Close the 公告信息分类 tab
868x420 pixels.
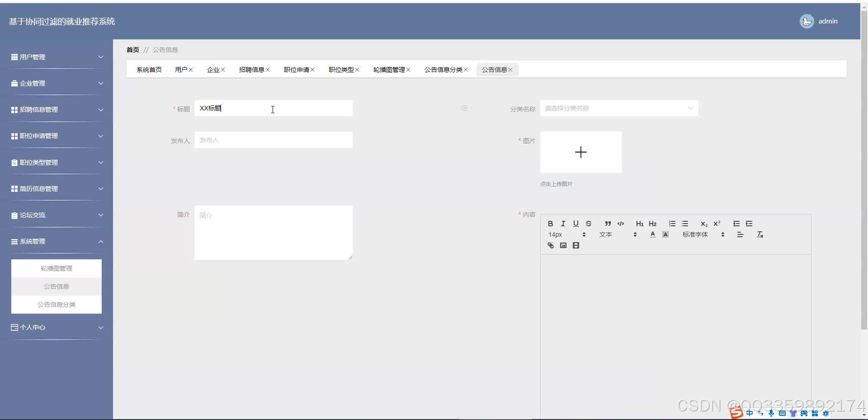466,70
